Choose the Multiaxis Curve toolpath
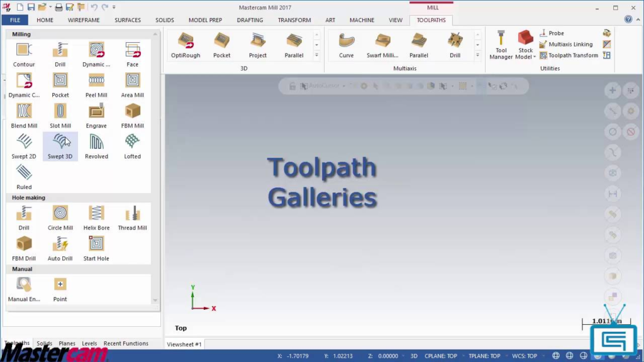 click(347, 45)
